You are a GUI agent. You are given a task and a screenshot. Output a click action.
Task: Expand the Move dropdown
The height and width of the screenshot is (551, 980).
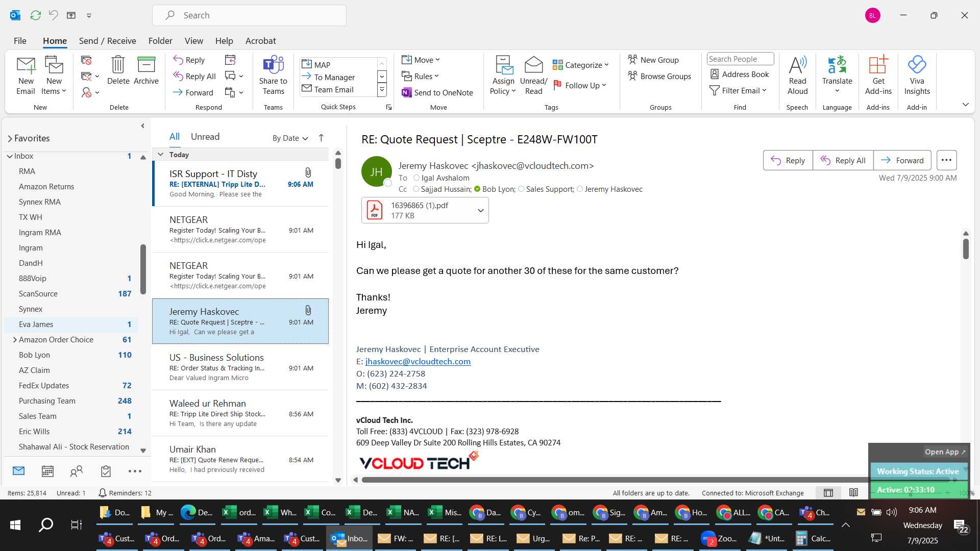[421, 60]
